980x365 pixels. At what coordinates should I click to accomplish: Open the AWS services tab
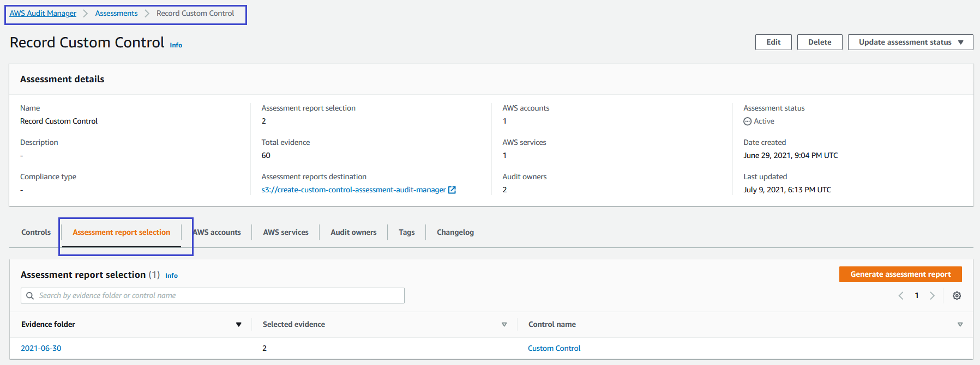pos(286,233)
